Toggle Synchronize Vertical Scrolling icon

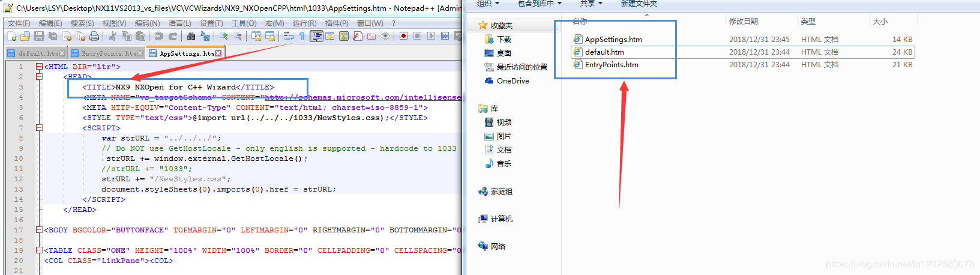tap(256, 36)
